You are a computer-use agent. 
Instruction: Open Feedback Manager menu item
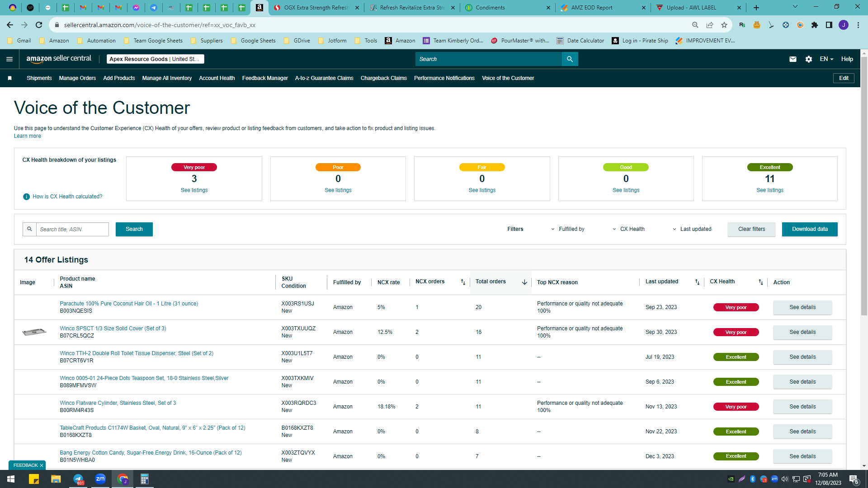tap(265, 78)
